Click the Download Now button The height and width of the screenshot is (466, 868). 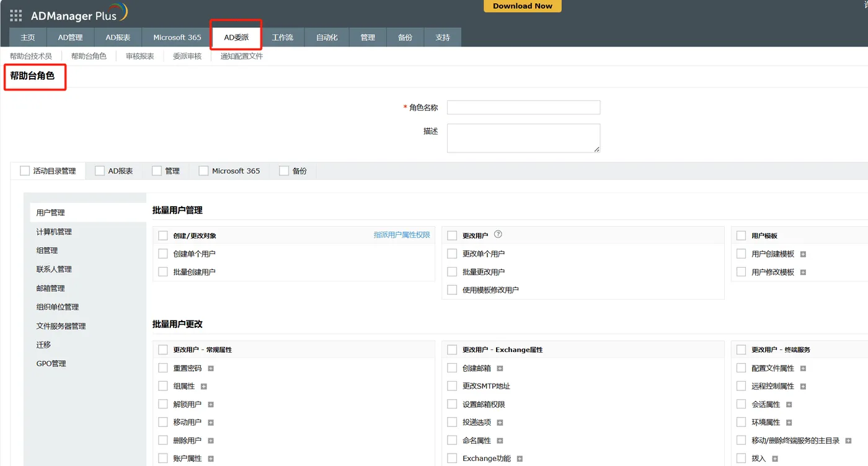(x=523, y=6)
